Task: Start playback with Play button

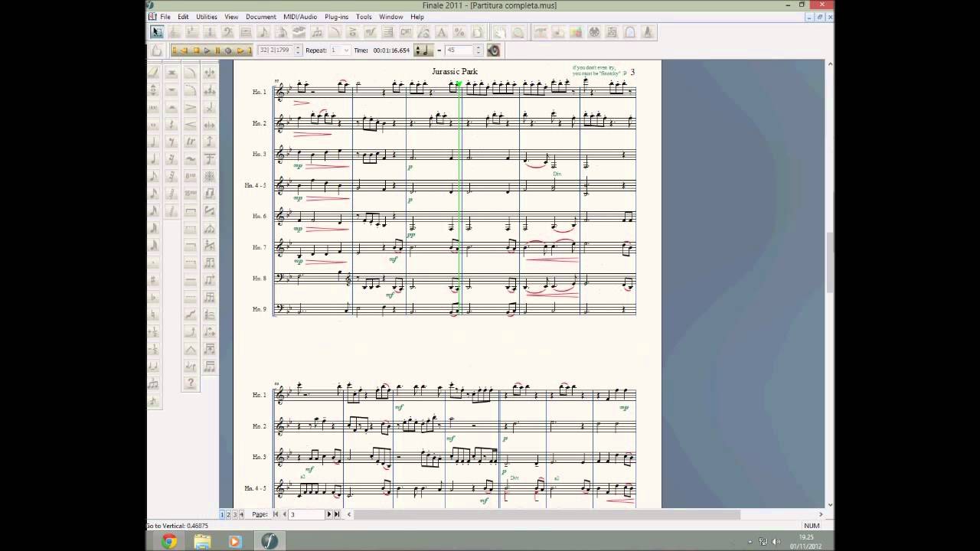Action: pos(207,51)
